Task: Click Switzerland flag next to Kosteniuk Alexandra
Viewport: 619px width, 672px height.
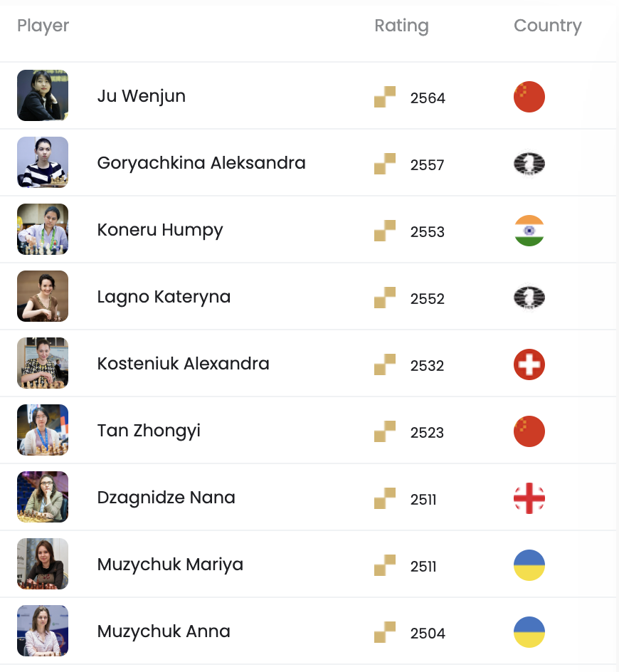Action: 529,364
